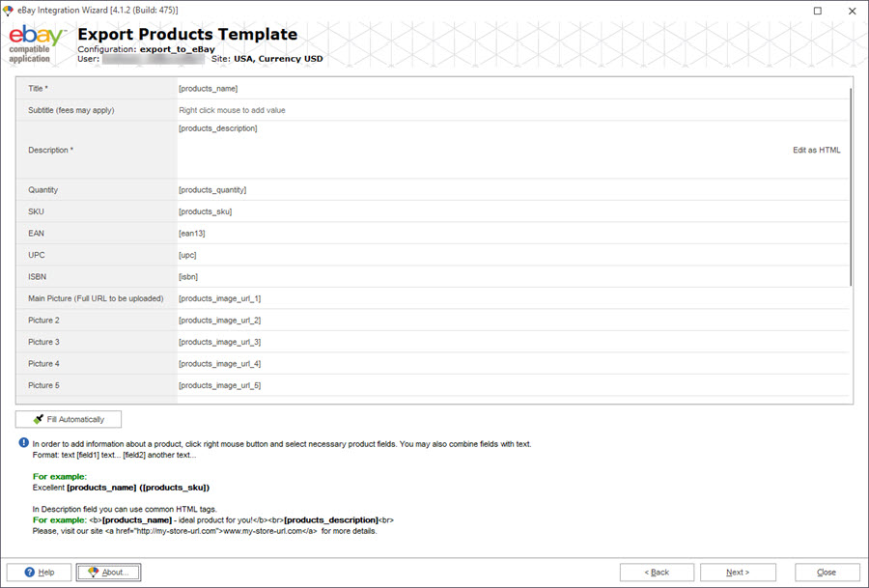Click the blue info icon beside instructions
Screen dimensions: 869x588
pos(24,442)
